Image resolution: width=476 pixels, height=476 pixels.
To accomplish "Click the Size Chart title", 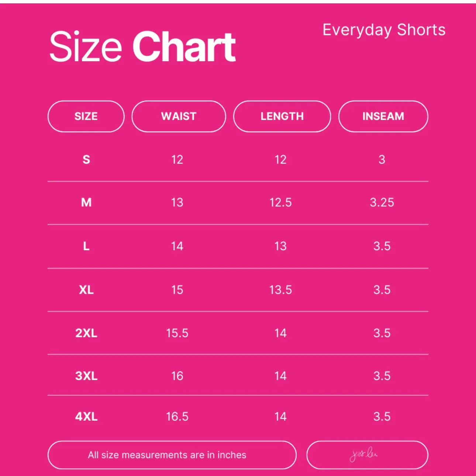I will pos(142,47).
